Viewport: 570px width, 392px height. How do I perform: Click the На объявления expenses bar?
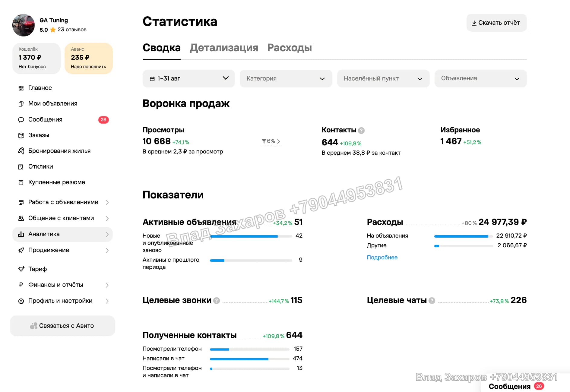point(464,236)
